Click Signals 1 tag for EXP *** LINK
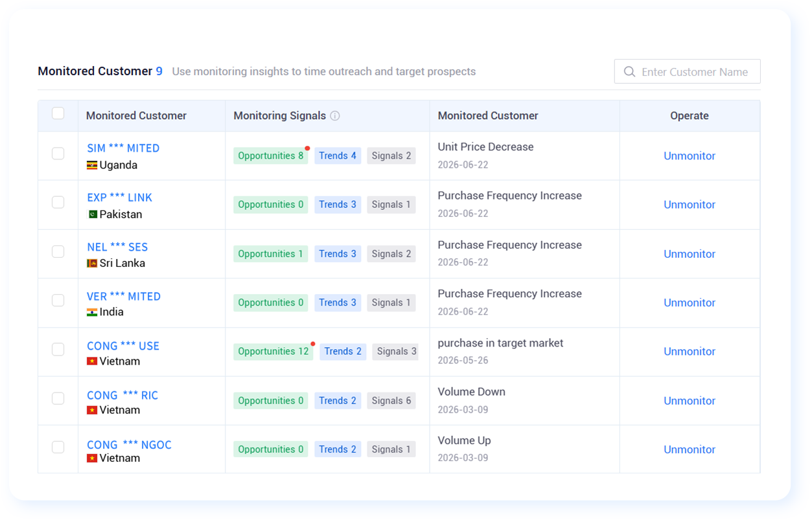Image resolution: width=812 pixels, height=522 pixels. [391, 205]
